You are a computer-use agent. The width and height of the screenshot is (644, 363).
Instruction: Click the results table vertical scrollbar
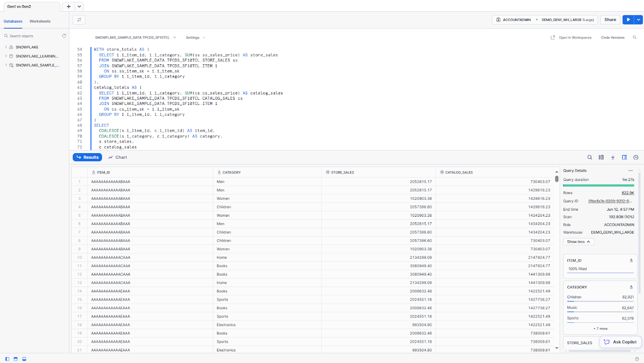(x=557, y=179)
